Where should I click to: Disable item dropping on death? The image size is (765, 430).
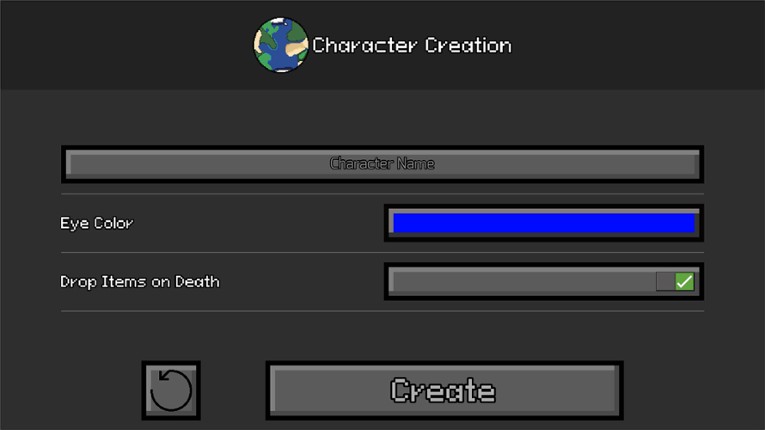coord(684,282)
